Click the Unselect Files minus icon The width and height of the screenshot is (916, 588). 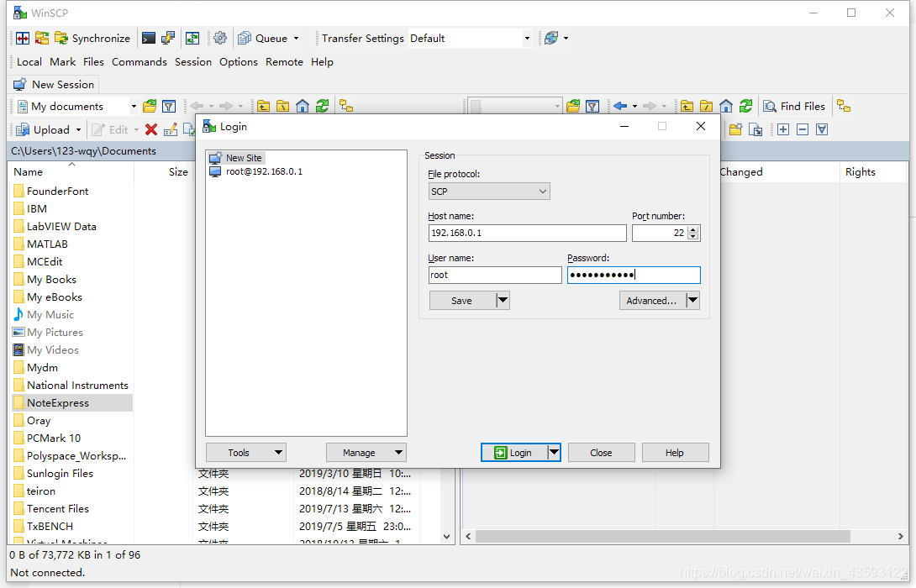point(803,129)
